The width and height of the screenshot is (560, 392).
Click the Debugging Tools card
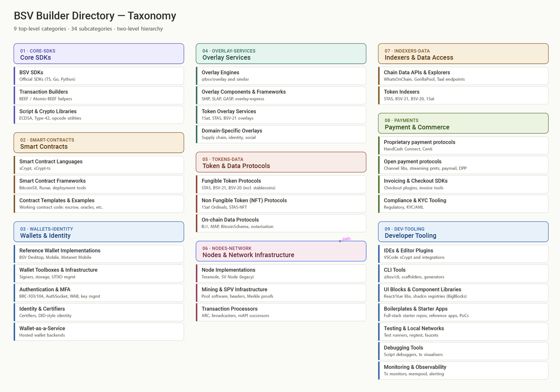463,351
